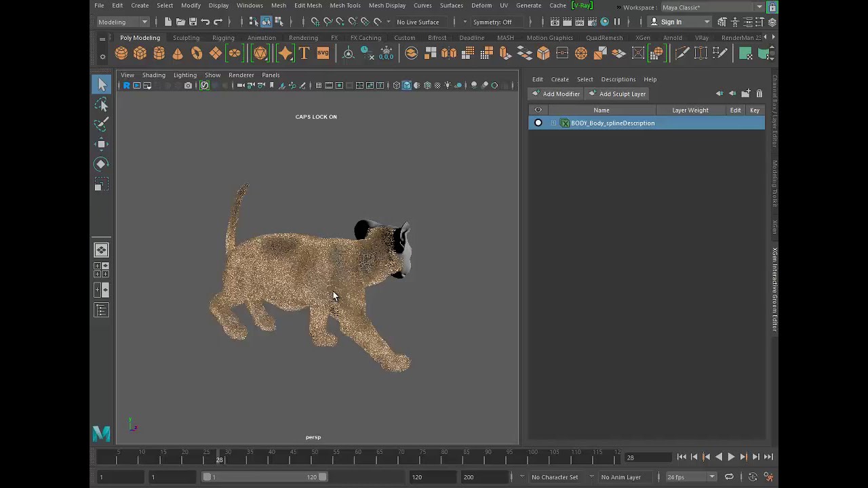Screen dimensions: 868x488
Task: Click the play backwards button
Action: (719, 457)
